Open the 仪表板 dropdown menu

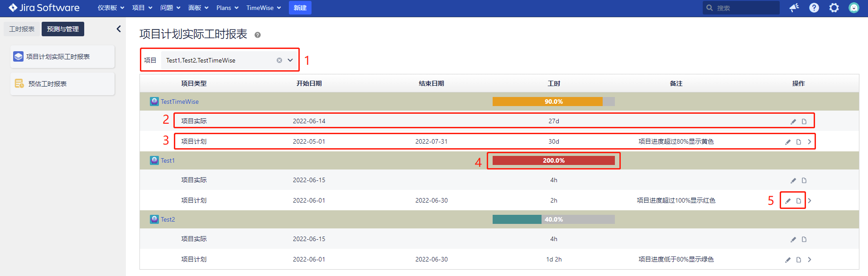tap(111, 8)
